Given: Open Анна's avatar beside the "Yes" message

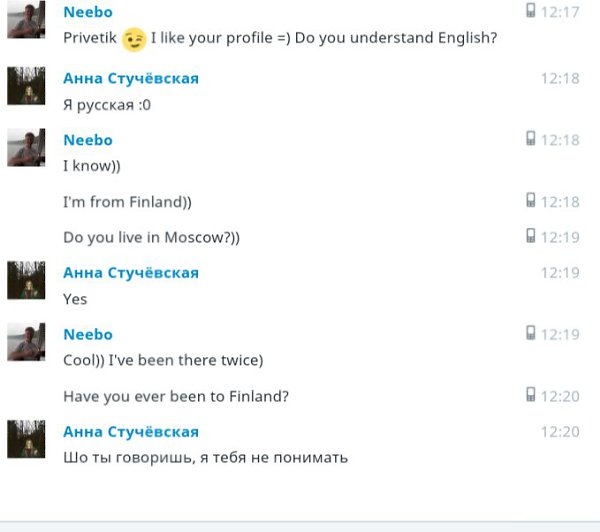Looking at the screenshot, I should (x=25, y=280).
